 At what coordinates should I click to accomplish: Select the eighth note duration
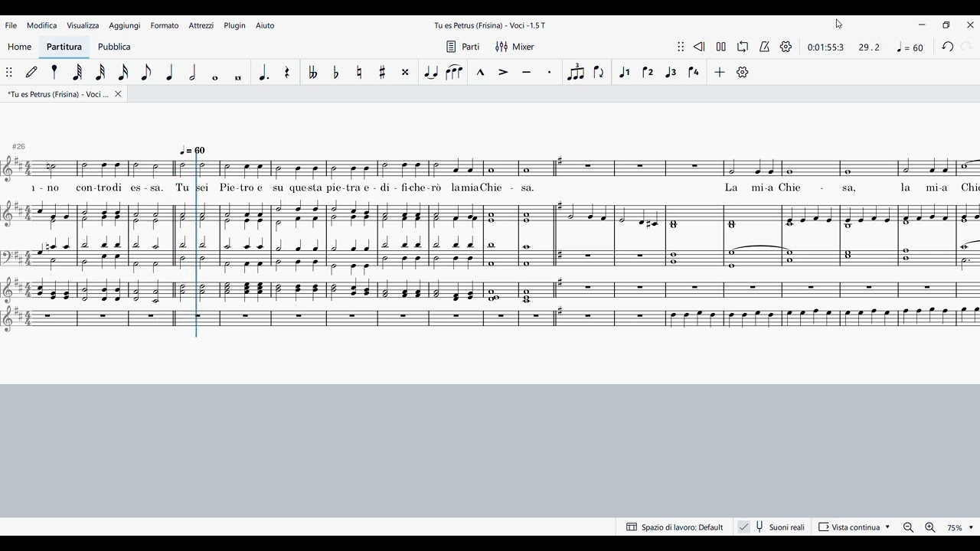[146, 72]
